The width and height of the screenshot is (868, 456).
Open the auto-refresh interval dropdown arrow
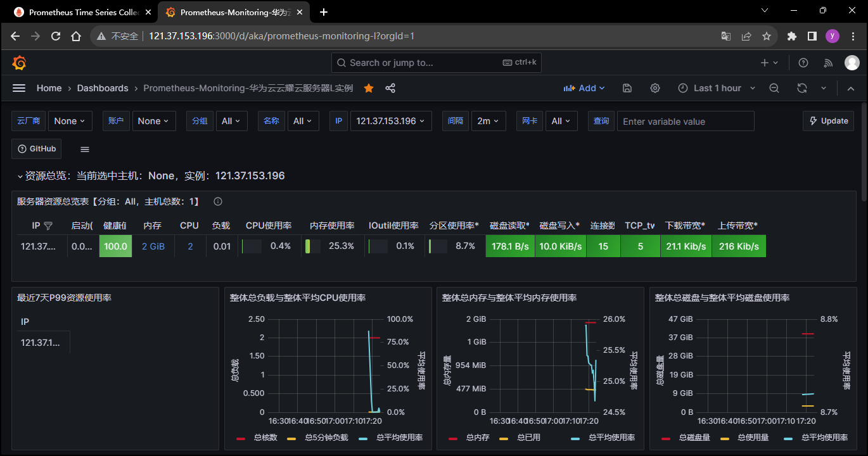[824, 88]
